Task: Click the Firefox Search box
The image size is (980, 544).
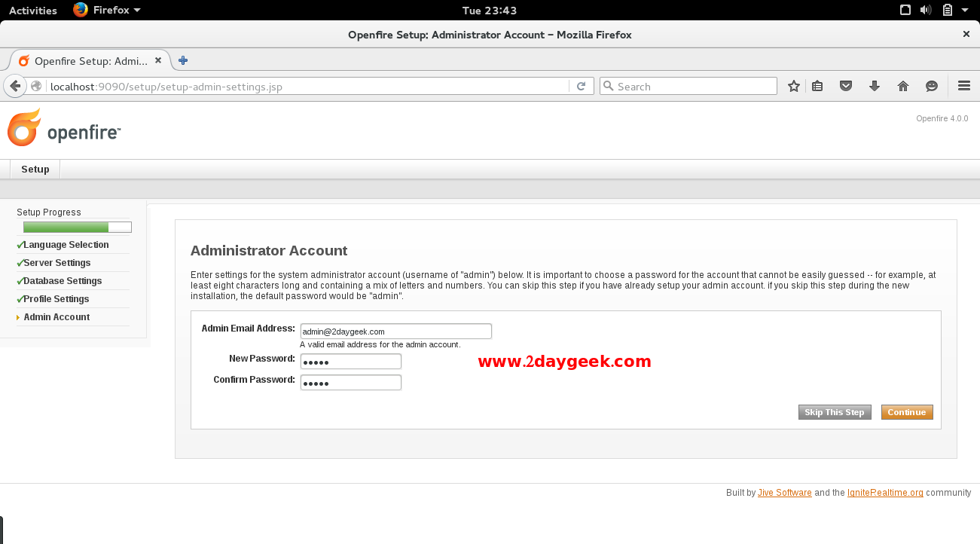Action: pyautogui.click(x=688, y=86)
